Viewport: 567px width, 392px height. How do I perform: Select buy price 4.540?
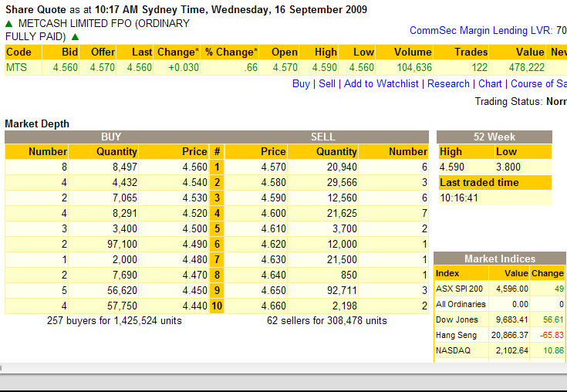195,182
